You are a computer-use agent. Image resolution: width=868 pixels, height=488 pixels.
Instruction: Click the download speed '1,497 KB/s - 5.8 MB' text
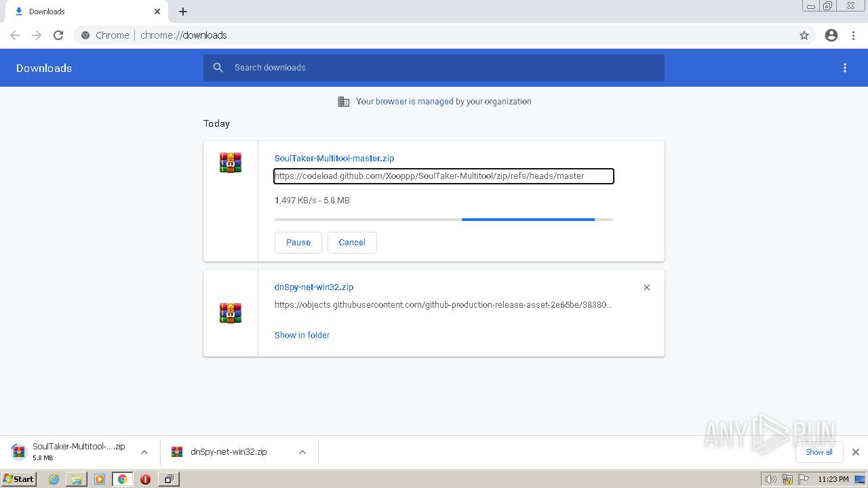[x=312, y=201]
